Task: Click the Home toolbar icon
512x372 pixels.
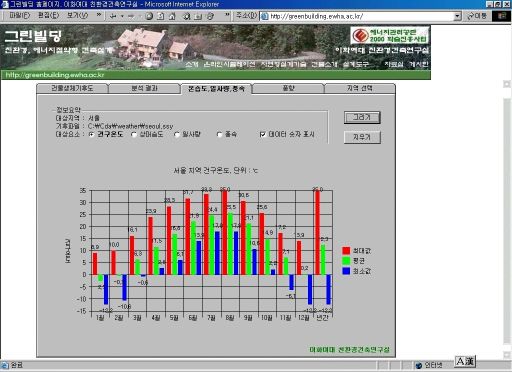Action: click(x=172, y=16)
